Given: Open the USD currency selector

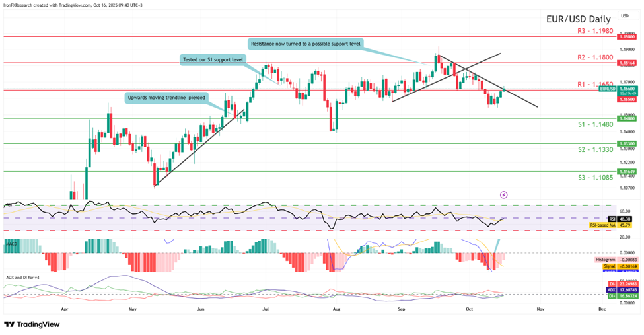Looking at the screenshot, I should point(625,15).
